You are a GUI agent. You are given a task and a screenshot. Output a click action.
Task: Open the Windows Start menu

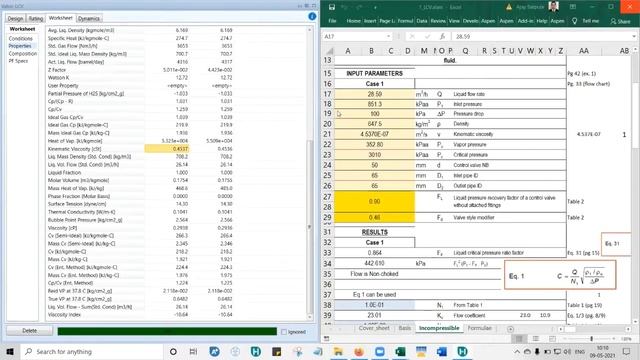pyautogui.click(x=10, y=351)
